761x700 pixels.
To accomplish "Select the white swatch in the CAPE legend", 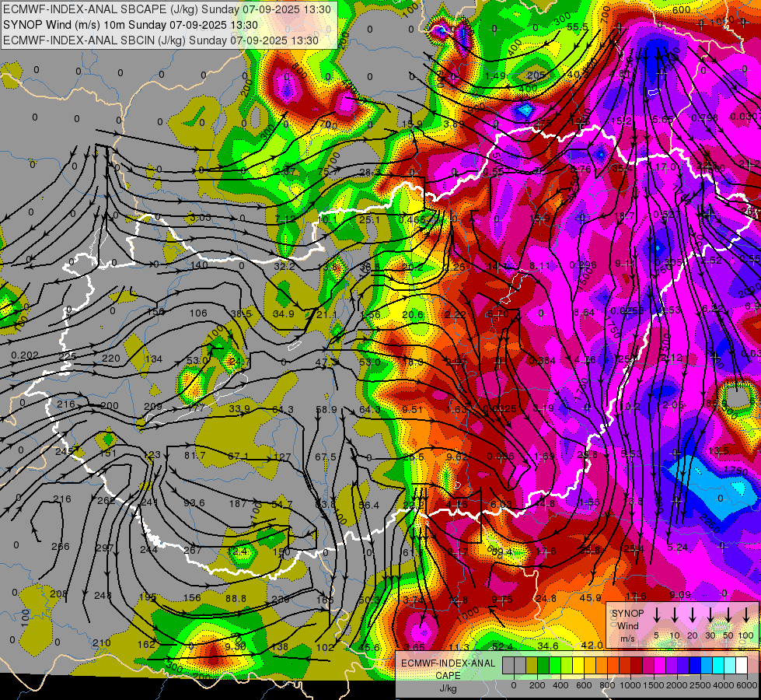I will point(742,666).
